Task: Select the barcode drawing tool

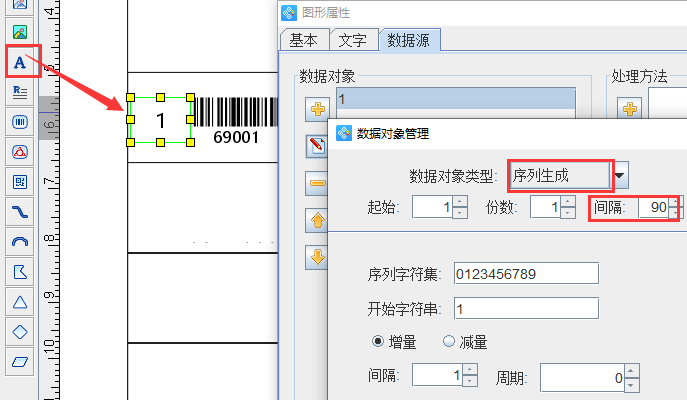Action: click(x=20, y=122)
